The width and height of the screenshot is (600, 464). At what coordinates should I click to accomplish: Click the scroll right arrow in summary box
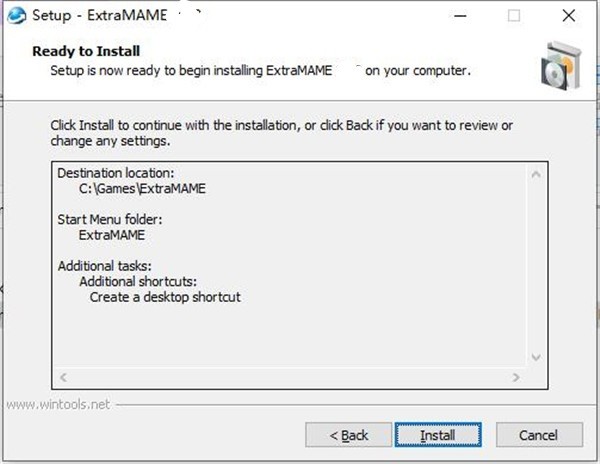[x=516, y=377]
